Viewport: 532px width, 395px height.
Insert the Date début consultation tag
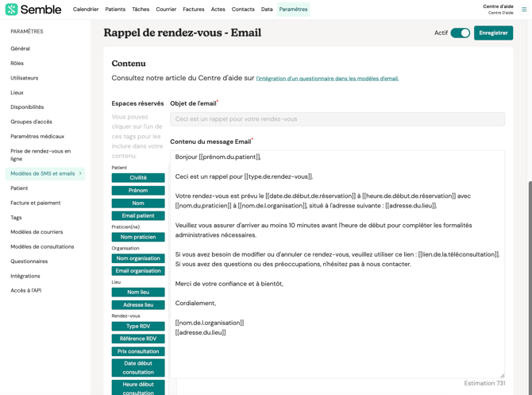pyautogui.click(x=138, y=367)
